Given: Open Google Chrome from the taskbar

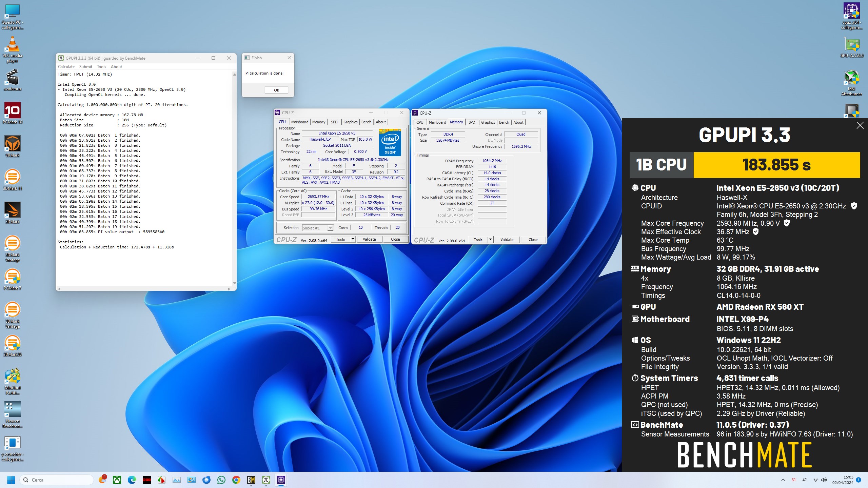Looking at the screenshot, I should (236, 480).
